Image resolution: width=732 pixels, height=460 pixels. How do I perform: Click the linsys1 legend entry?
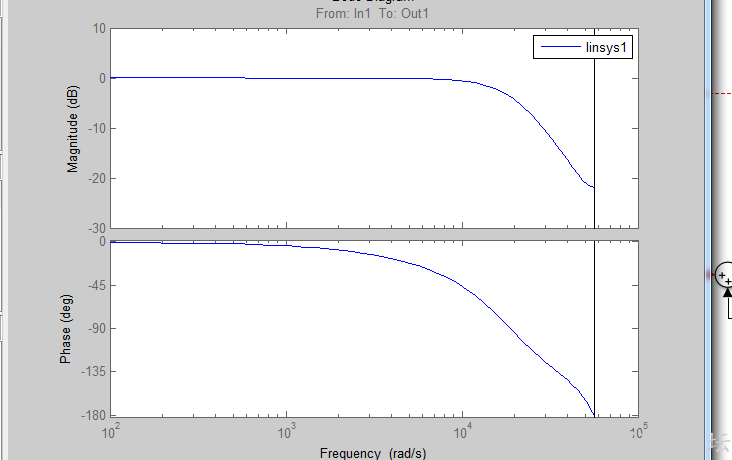click(x=583, y=47)
